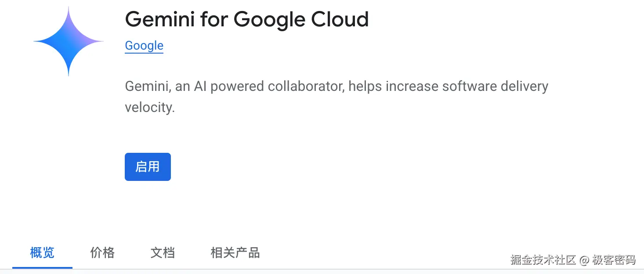Viewport: 644px width, 274px height.
Task: Click the empty area right of 相关产品
Action: 373,253
